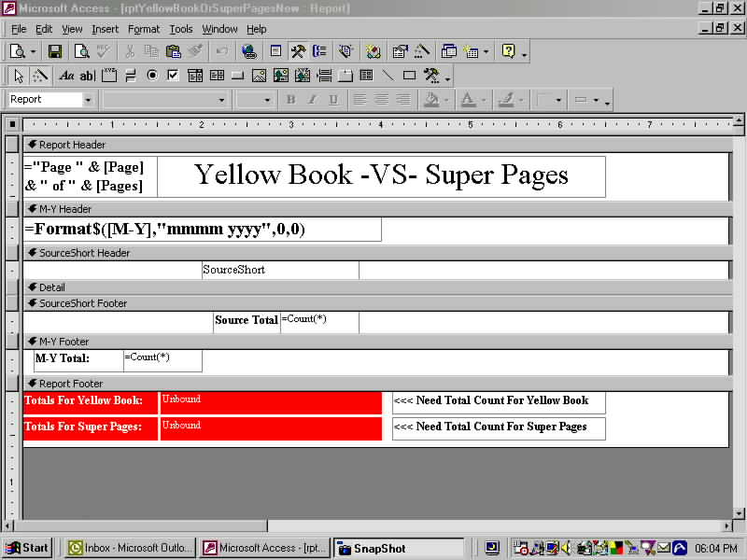Viewport: 747px width, 560px height.
Task: Enable Align Left text alignment
Action: click(x=359, y=100)
